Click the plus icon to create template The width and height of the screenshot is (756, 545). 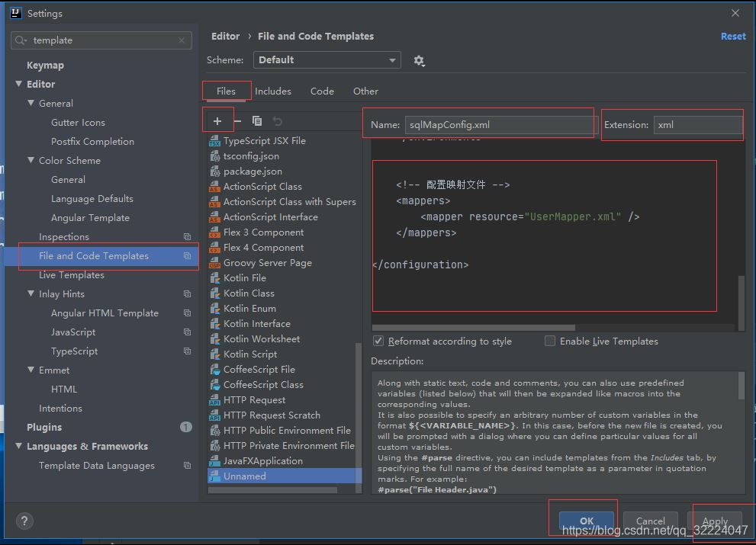217,121
